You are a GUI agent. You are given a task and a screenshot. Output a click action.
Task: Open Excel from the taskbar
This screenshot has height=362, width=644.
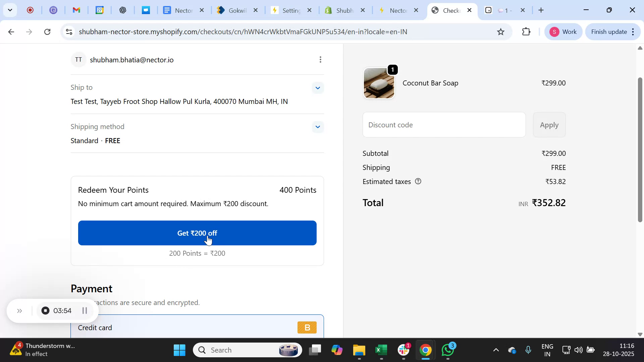pos(381,350)
